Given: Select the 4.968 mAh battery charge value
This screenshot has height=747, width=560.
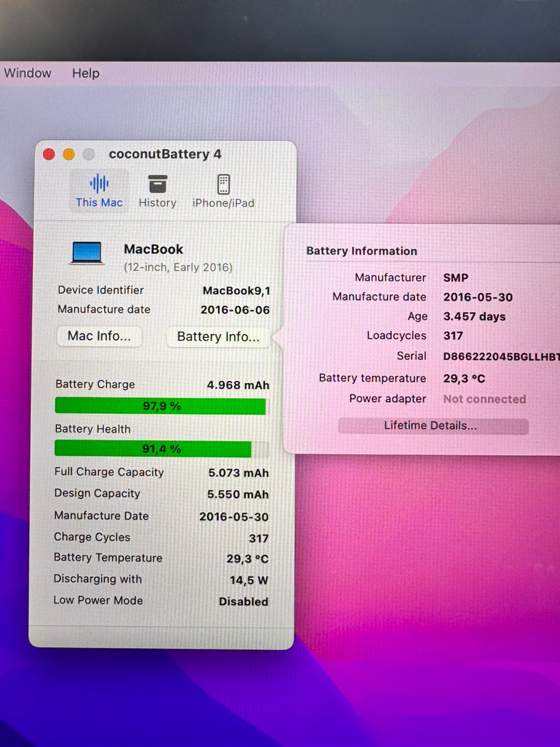Looking at the screenshot, I should point(238,385).
